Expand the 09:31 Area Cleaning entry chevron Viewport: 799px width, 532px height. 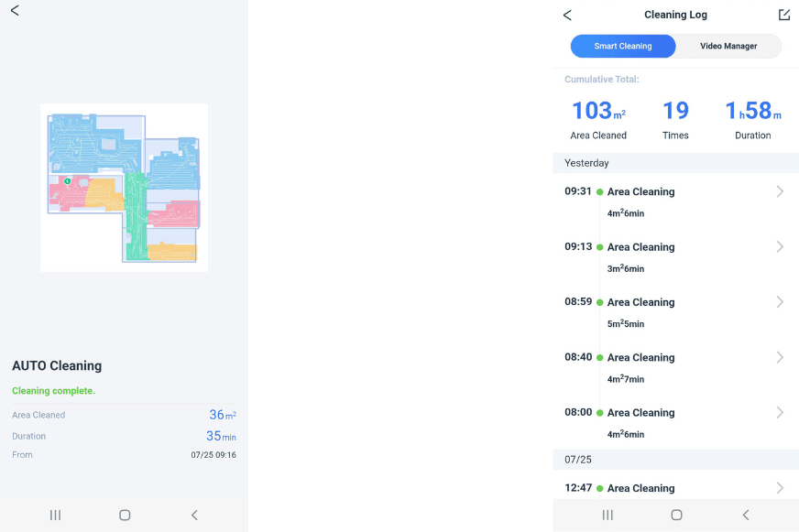(x=780, y=191)
